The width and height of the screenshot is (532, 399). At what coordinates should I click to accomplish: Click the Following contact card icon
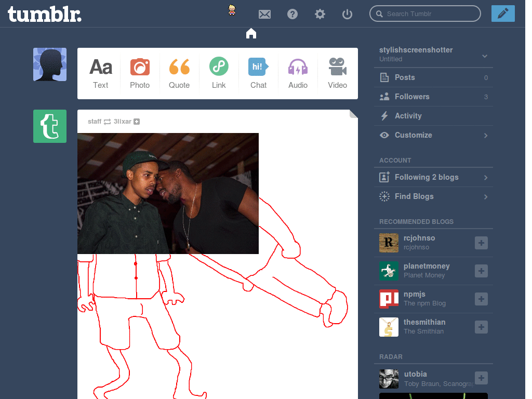pyautogui.click(x=384, y=177)
